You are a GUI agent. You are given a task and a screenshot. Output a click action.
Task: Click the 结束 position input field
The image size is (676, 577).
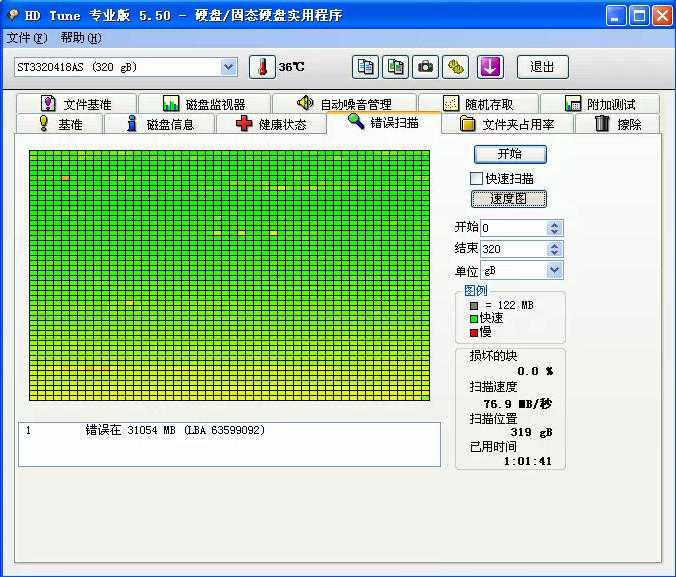(x=513, y=249)
